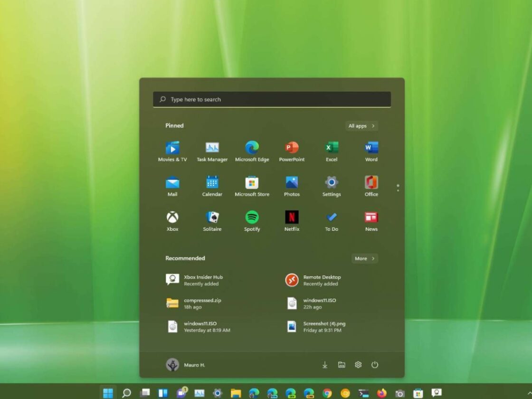
Task: Open the pinned Calendar app
Action: tap(212, 186)
